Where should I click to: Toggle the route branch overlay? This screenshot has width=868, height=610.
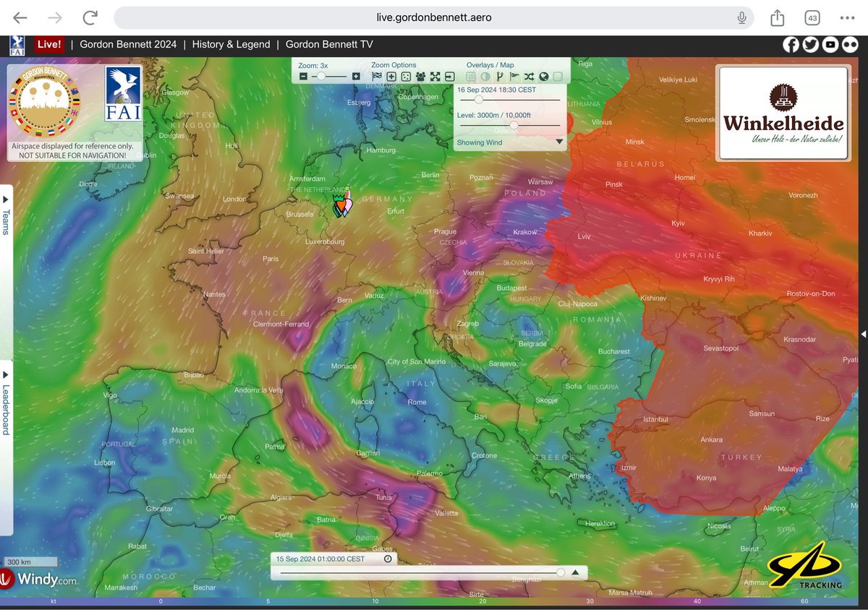499,76
